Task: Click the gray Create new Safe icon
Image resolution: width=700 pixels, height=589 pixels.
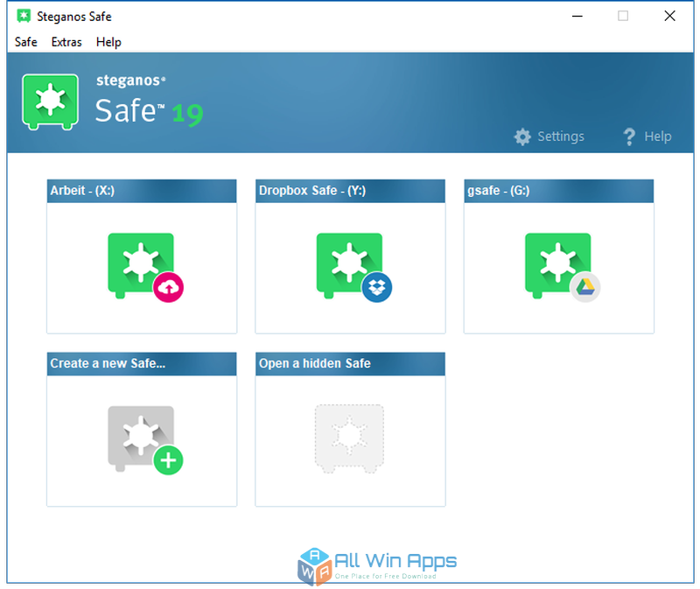Action: coord(141,438)
